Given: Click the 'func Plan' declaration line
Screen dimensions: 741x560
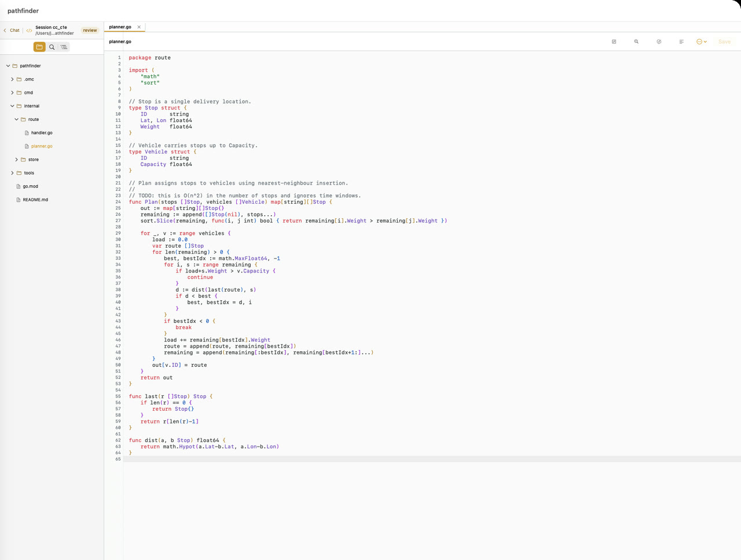Looking at the screenshot, I should pos(230,202).
